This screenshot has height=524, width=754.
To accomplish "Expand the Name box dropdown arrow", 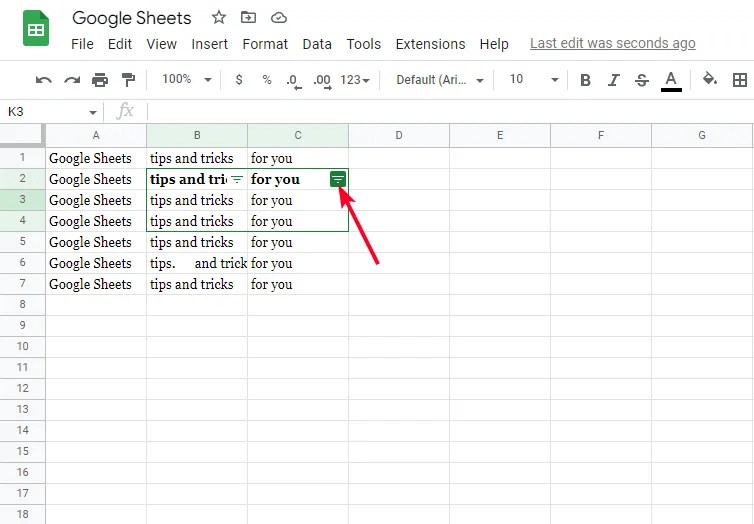I will (92, 113).
